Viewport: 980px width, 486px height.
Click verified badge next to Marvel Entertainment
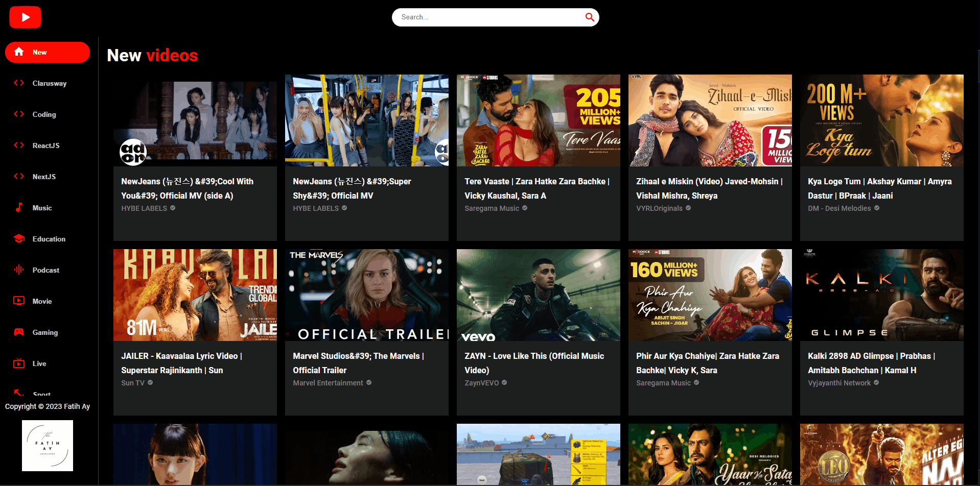(369, 382)
